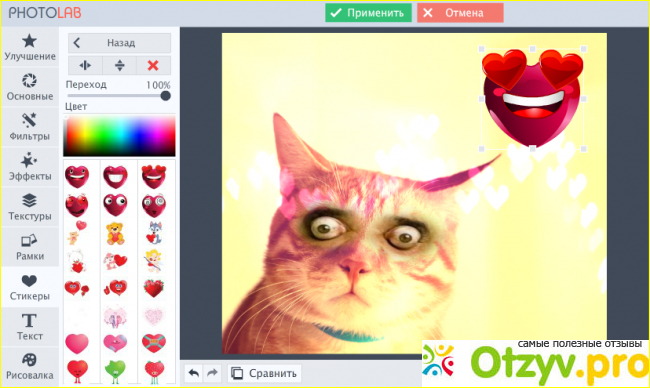The height and width of the screenshot is (388, 650).
Task: Switch to the Стикеры tab
Action: (30, 287)
